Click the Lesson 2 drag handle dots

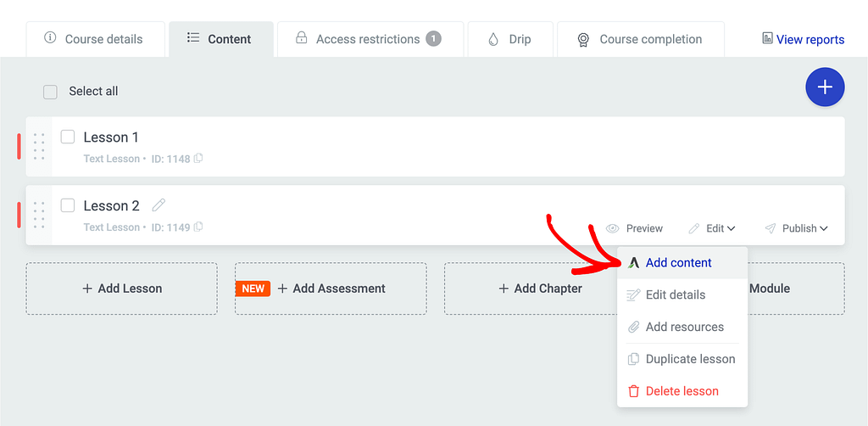click(x=39, y=216)
